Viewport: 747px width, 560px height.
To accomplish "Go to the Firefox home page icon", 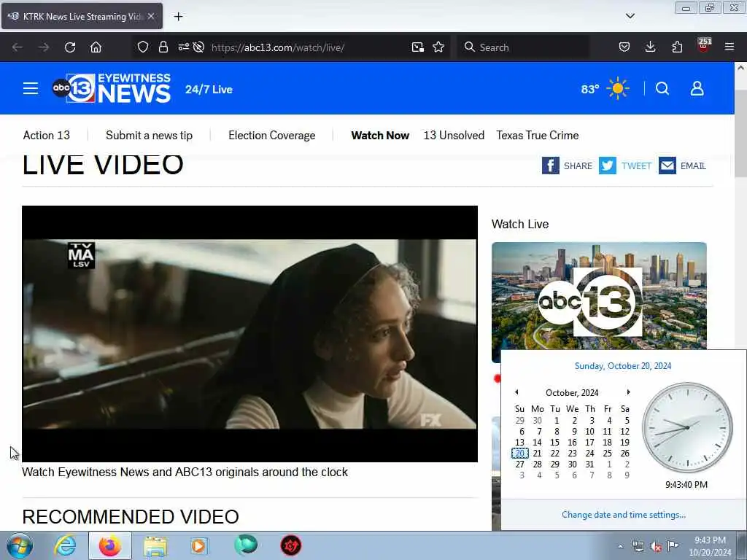I will [96, 47].
